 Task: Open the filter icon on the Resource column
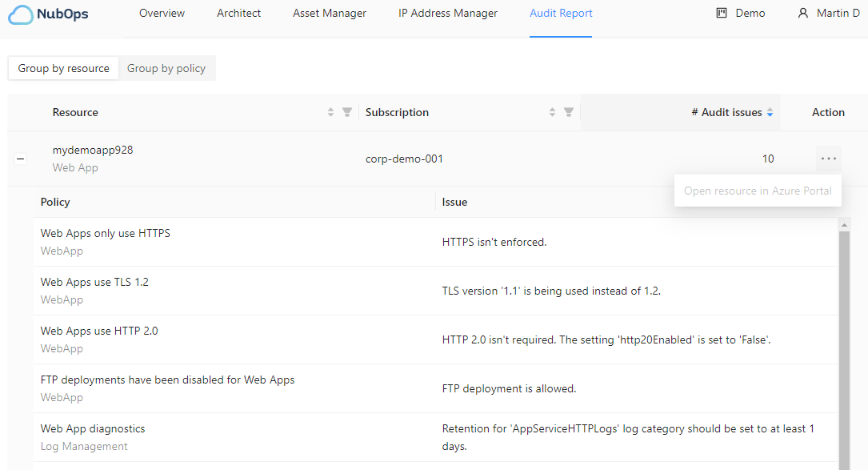[x=346, y=112]
